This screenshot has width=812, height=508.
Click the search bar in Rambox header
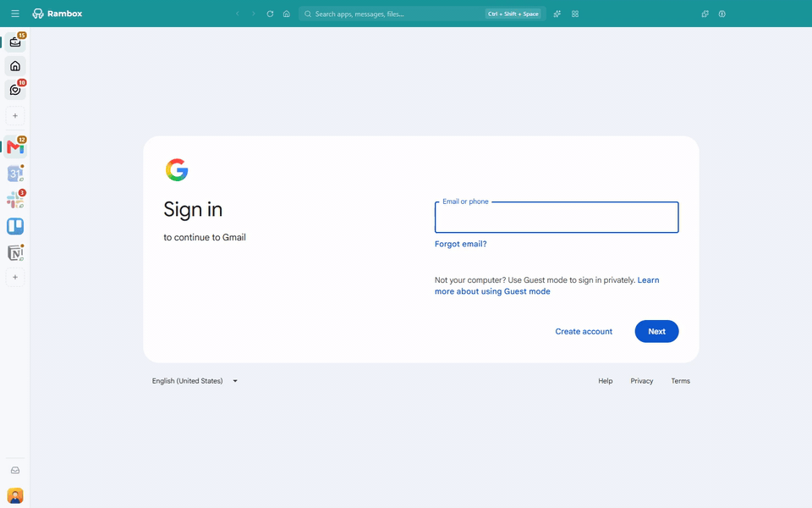422,14
